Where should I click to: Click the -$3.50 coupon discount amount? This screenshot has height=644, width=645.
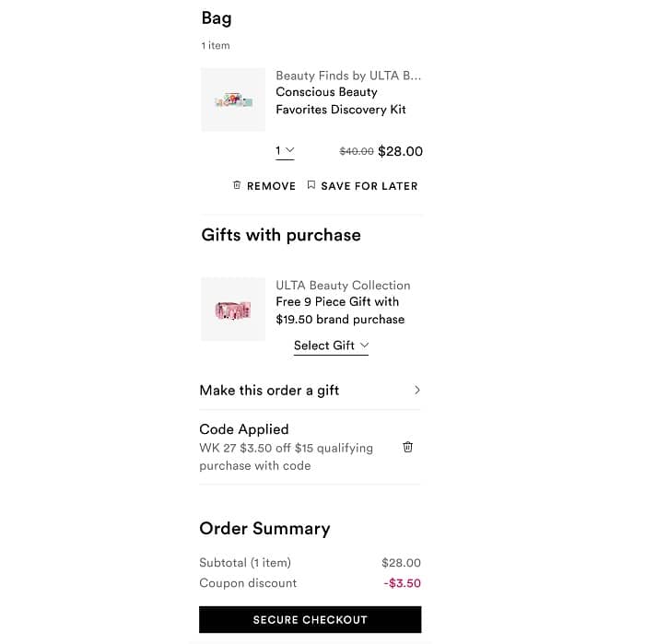402,583
